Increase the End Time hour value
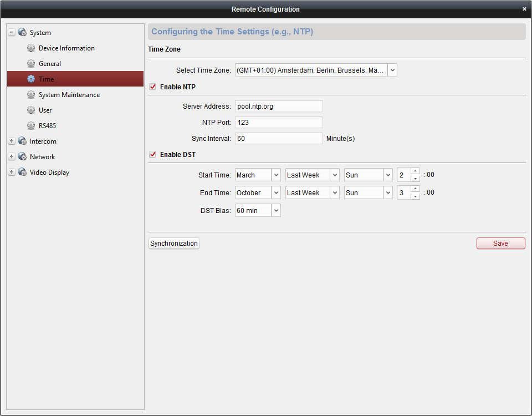Image resolution: width=532 pixels, height=416 pixels. click(x=415, y=189)
